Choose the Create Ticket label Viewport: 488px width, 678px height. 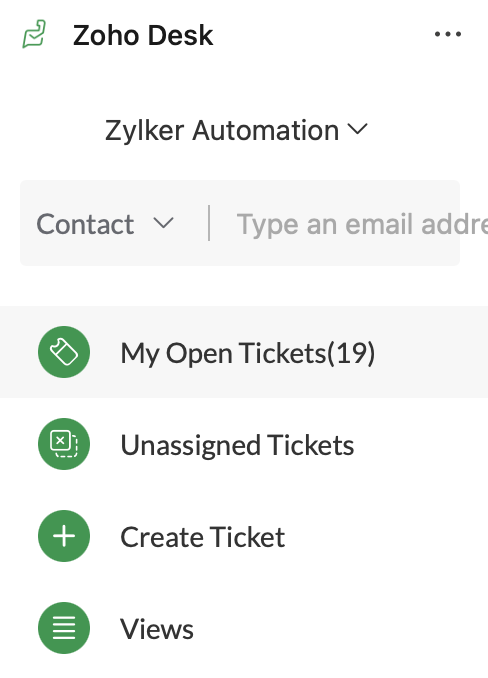[203, 537]
